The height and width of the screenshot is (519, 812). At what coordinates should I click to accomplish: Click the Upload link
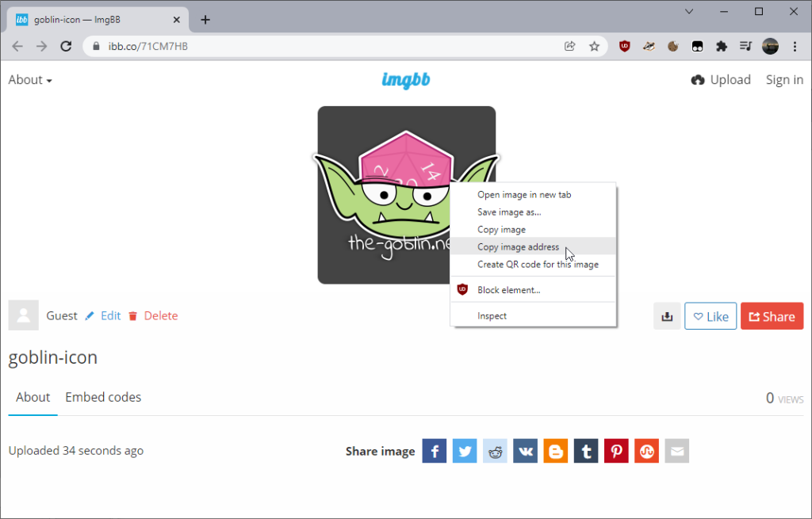(721, 80)
